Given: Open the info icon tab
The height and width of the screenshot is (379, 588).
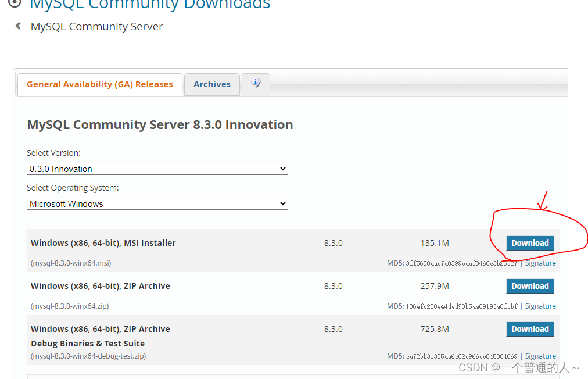Looking at the screenshot, I should click(256, 84).
